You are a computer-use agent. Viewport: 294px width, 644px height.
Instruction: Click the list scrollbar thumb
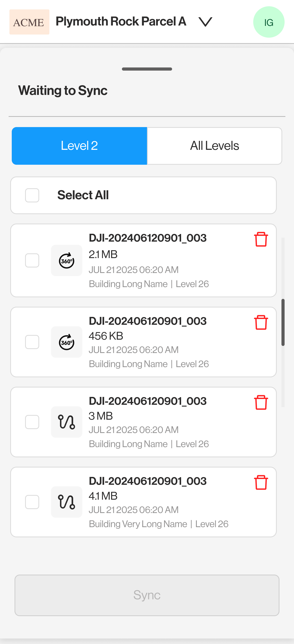(283, 322)
